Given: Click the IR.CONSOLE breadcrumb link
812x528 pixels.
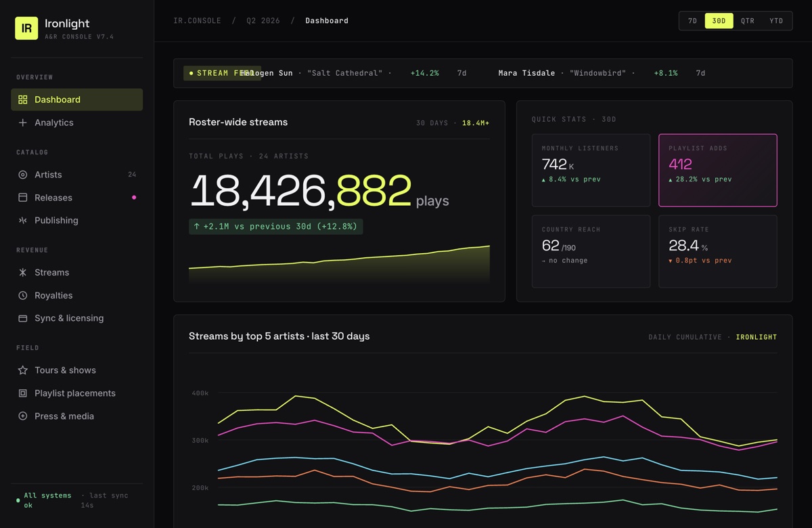Looking at the screenshot, I should (198, 21).
